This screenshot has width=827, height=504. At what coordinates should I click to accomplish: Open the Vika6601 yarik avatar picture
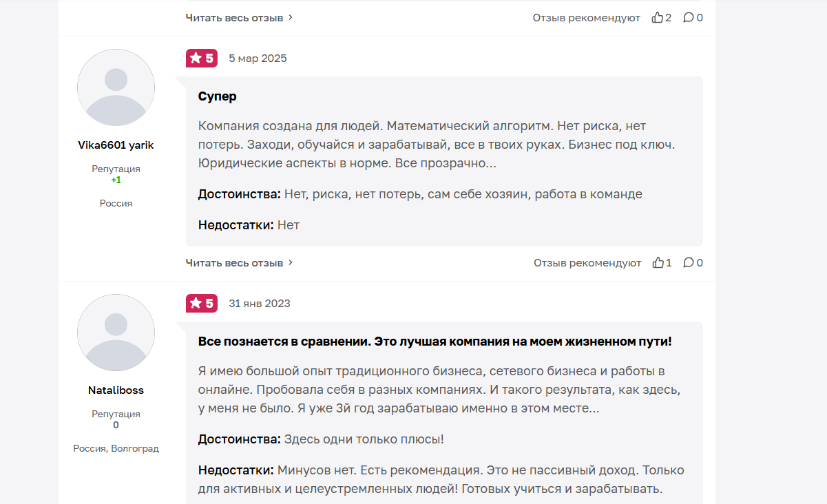(x=116, y=87)
